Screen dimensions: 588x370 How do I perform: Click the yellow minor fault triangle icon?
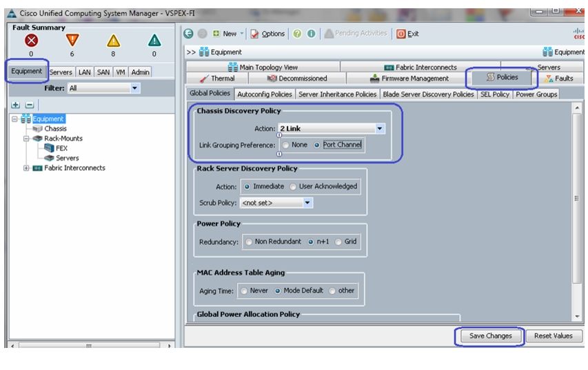113,41
